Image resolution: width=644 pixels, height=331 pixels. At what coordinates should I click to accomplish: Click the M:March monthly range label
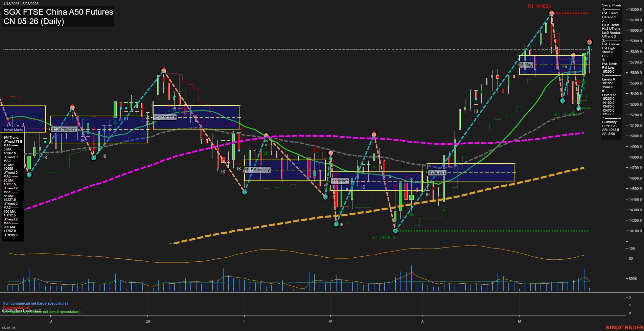click(340, 181)
